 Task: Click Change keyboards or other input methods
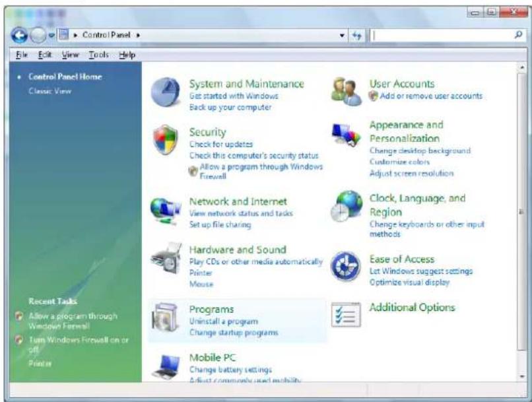click(427, 229)
